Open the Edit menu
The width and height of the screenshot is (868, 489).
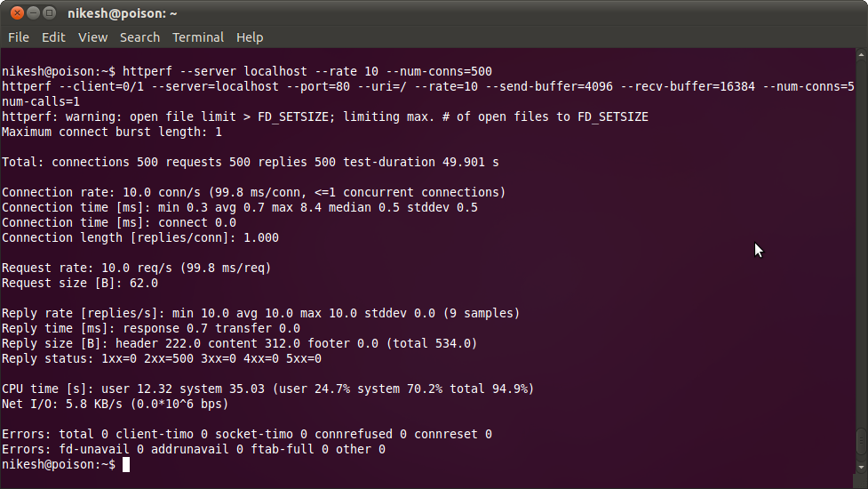[x=53, y=37]
